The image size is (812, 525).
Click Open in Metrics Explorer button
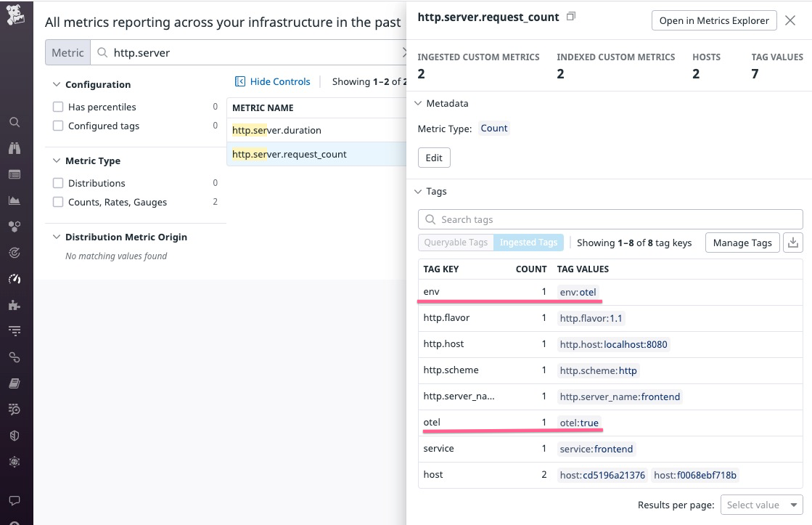713,20
